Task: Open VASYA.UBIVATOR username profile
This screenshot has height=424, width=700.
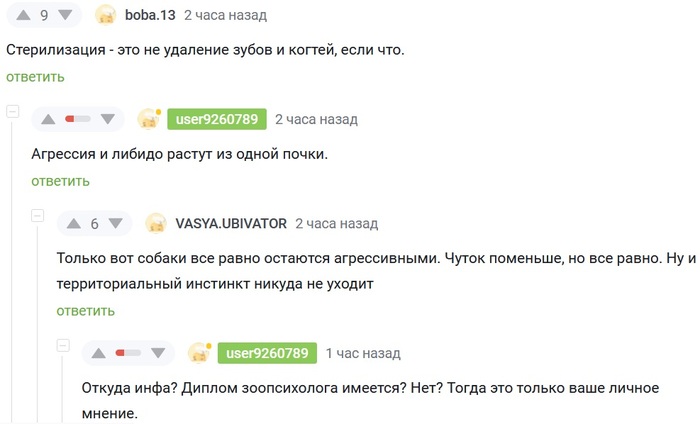Action: [x=231, y=224]
